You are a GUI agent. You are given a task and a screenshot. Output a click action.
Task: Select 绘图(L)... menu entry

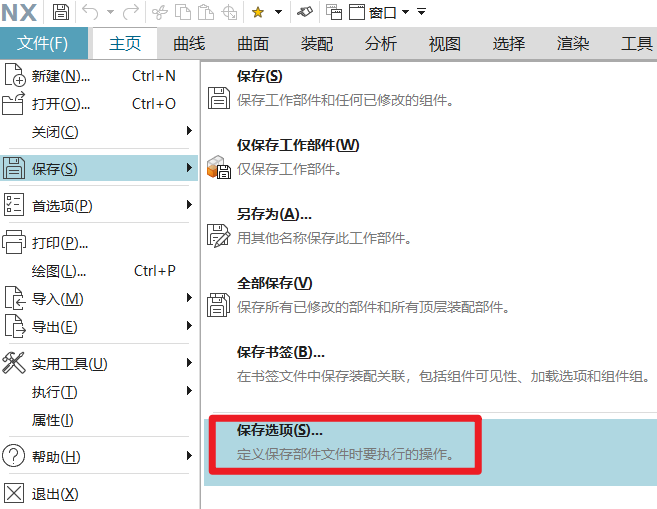click(99, 271)
